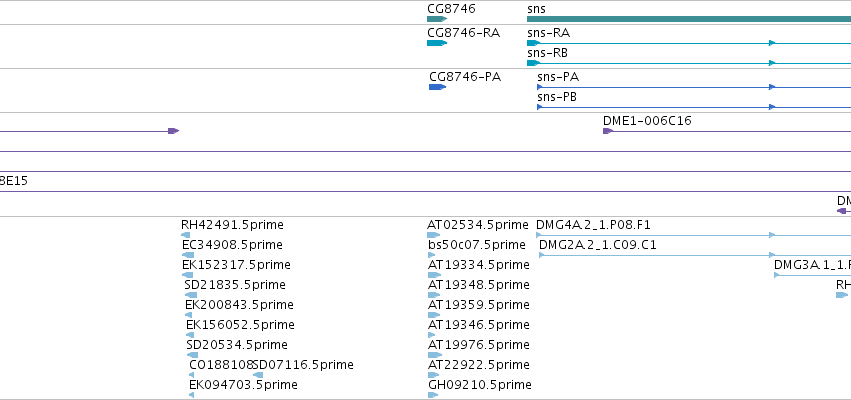This screenshot has height=400, width=851.
Task: Click the sns-PB feature line
Action: pos(694,107)
